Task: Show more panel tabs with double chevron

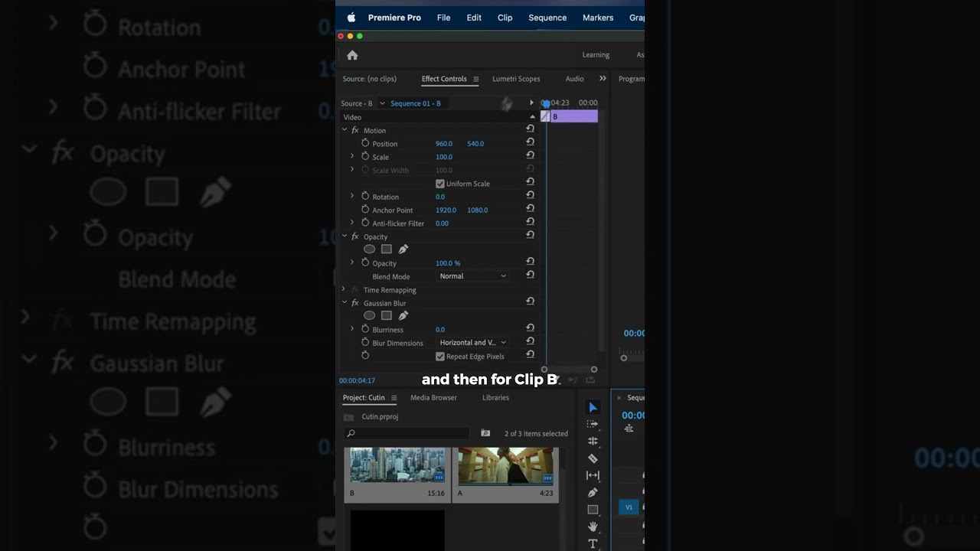Action: tap(603, 78)
